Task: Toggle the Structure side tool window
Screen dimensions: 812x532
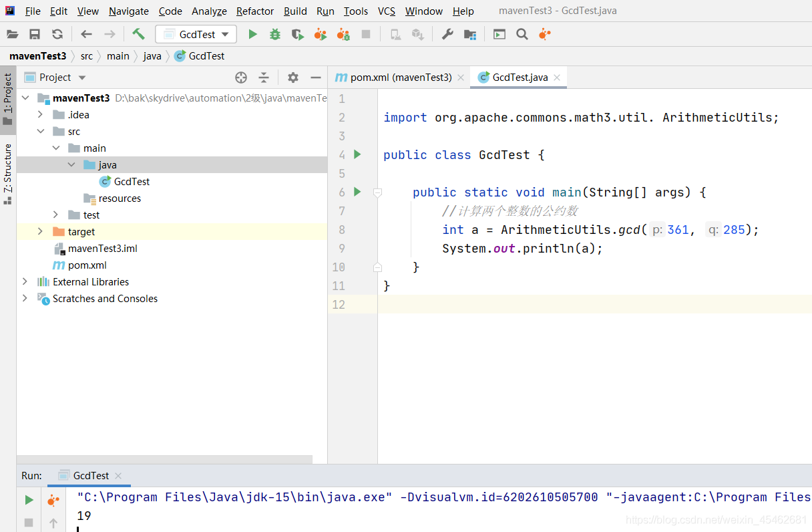Action: [x=8, y=174]
